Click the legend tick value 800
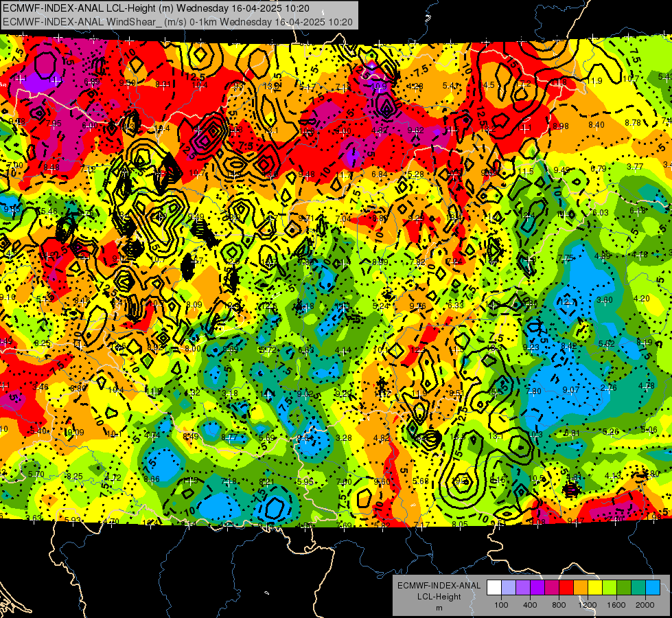Viewport: 672px width, 618px height. (559, 605)
